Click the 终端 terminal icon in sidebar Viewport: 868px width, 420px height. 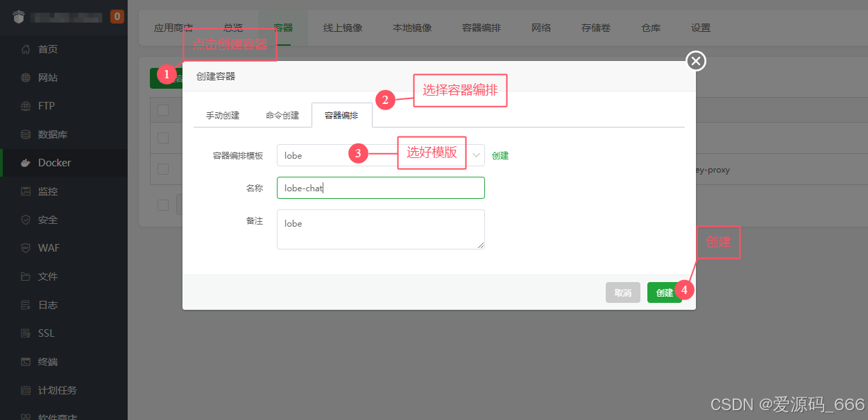pos(26,362)
